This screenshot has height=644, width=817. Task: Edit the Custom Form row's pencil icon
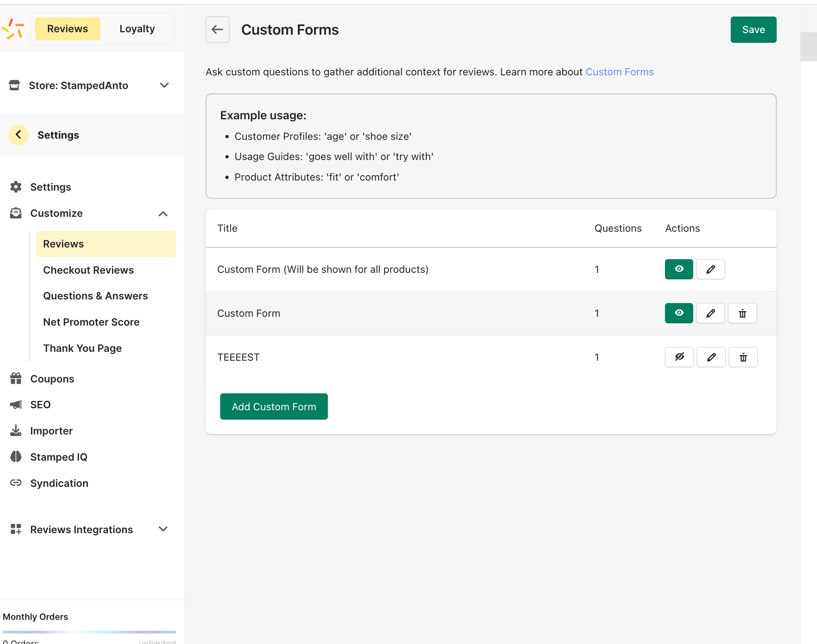pos(710,313)
